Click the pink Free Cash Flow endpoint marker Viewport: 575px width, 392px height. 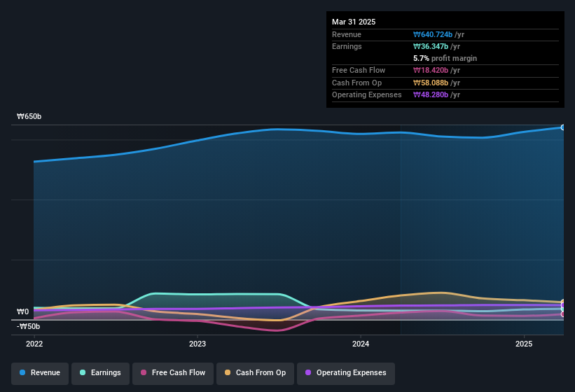563,314
